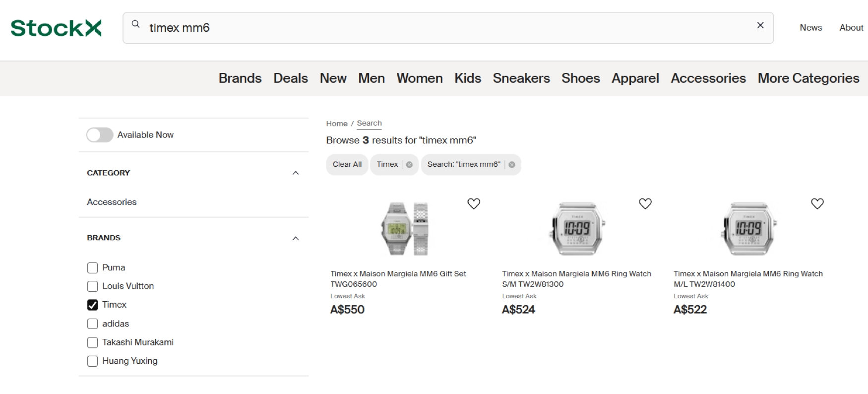Select the Accessories category filter
868x394 pixels.
click(x=112, y=202)
